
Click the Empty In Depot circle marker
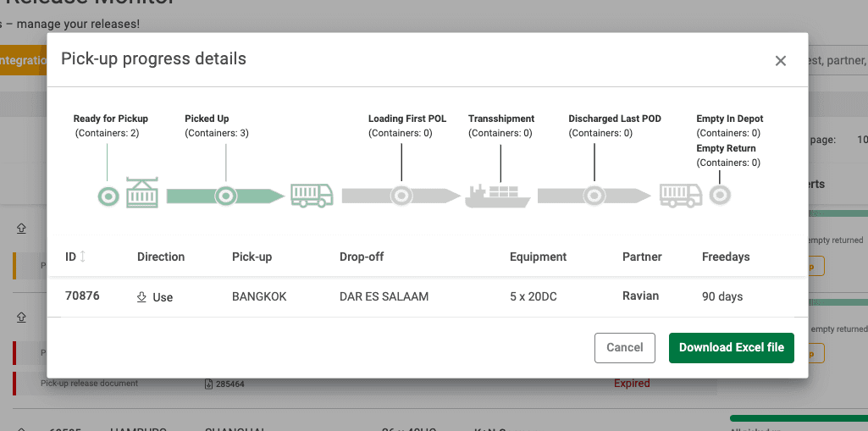pos(720,196)
